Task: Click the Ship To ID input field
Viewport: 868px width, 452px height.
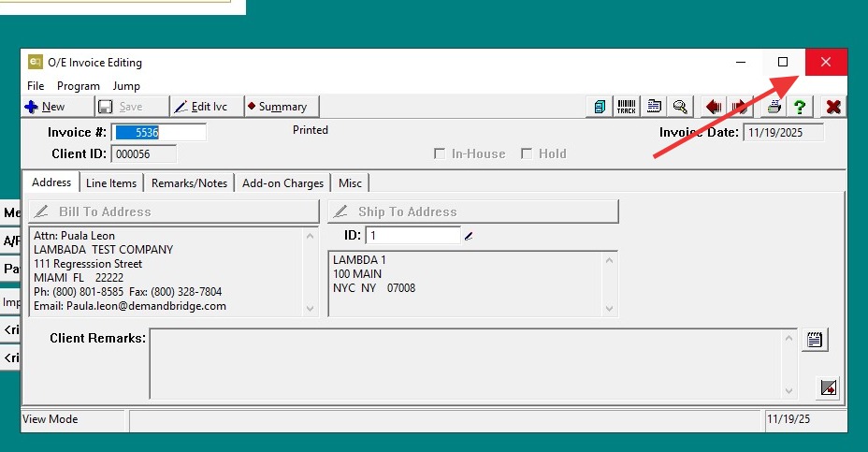Action: pyautogui.click(x=413, y=236)
